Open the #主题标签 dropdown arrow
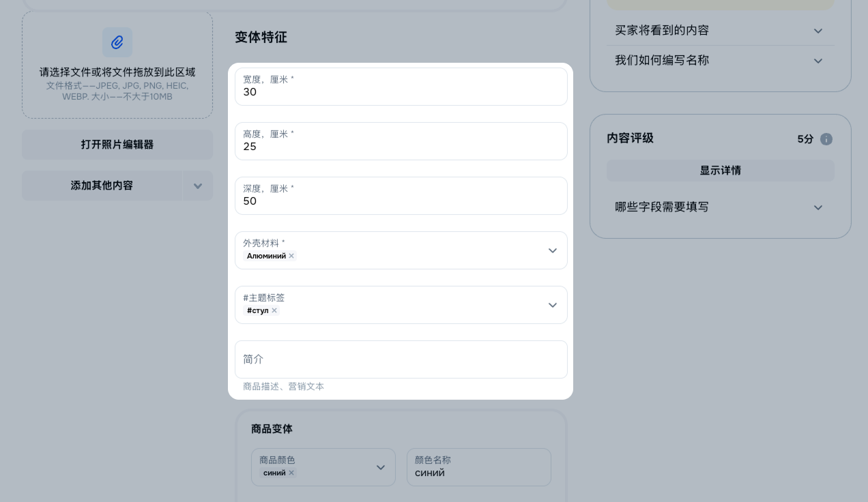 (x=552, y=305)
